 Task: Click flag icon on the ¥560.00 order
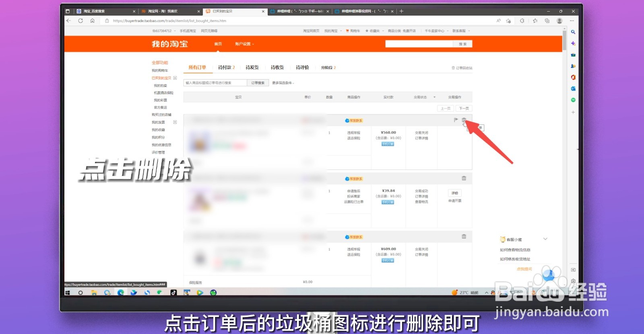456,120
